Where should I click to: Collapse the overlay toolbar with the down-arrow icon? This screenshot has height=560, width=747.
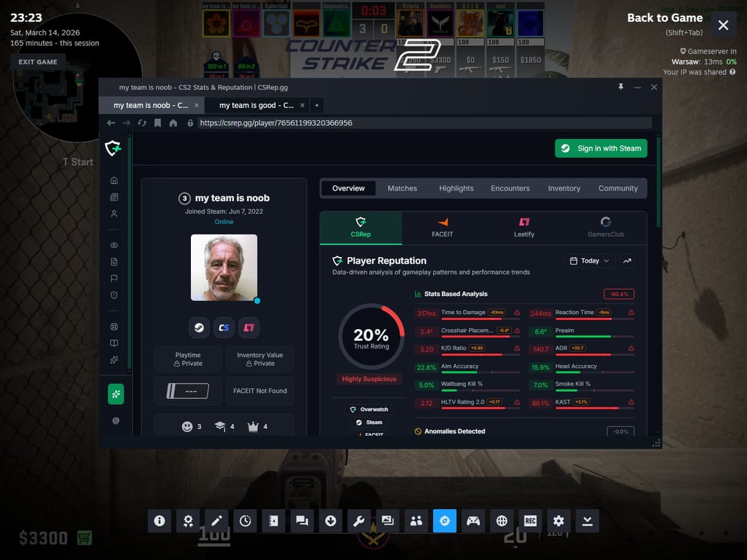(x=587, y=521)
